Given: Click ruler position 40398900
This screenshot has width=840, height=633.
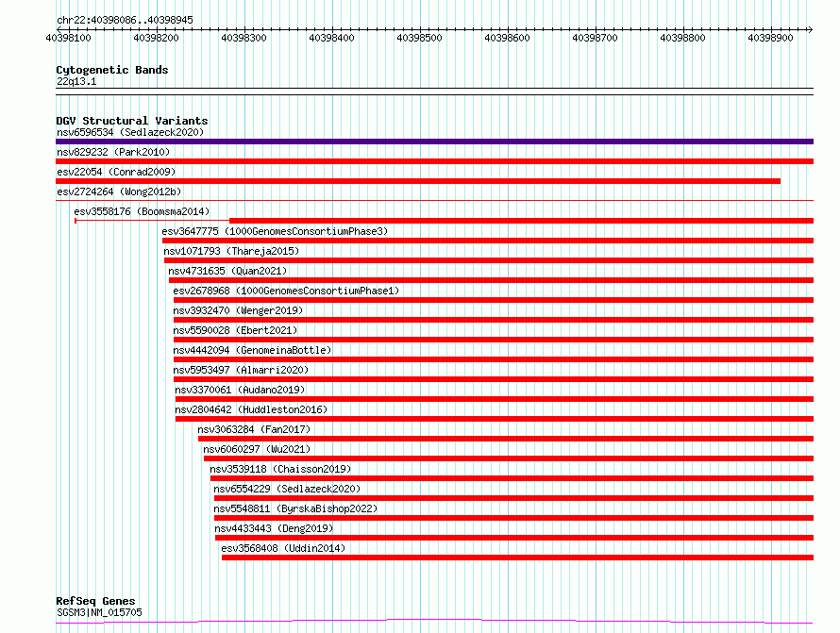Looking at the screenshot, I should point(771,38).
